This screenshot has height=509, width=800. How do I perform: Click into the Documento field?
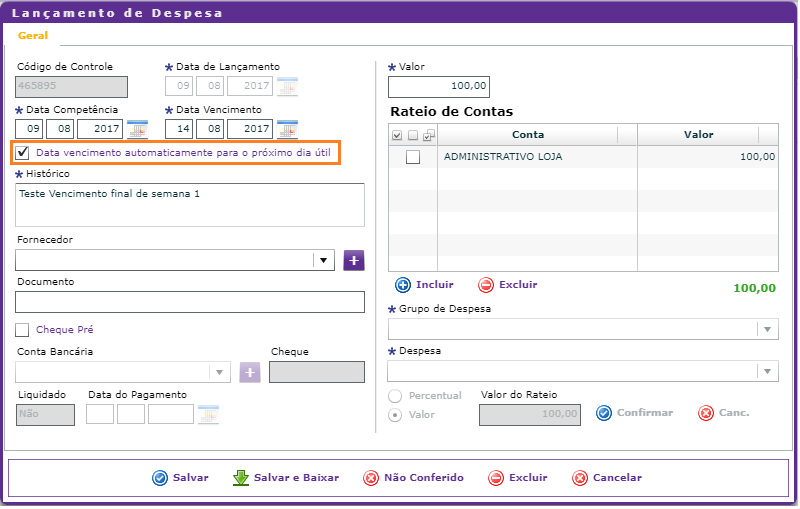click(190, 302)
